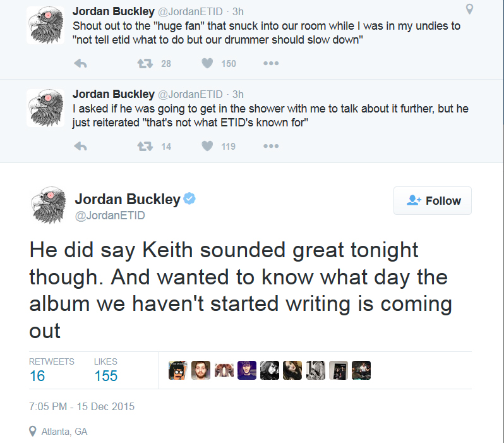Image resolution: width=504 pixels, height=443 pixels.
Task: View the 155 likes list
Action: tap(105, 375)
